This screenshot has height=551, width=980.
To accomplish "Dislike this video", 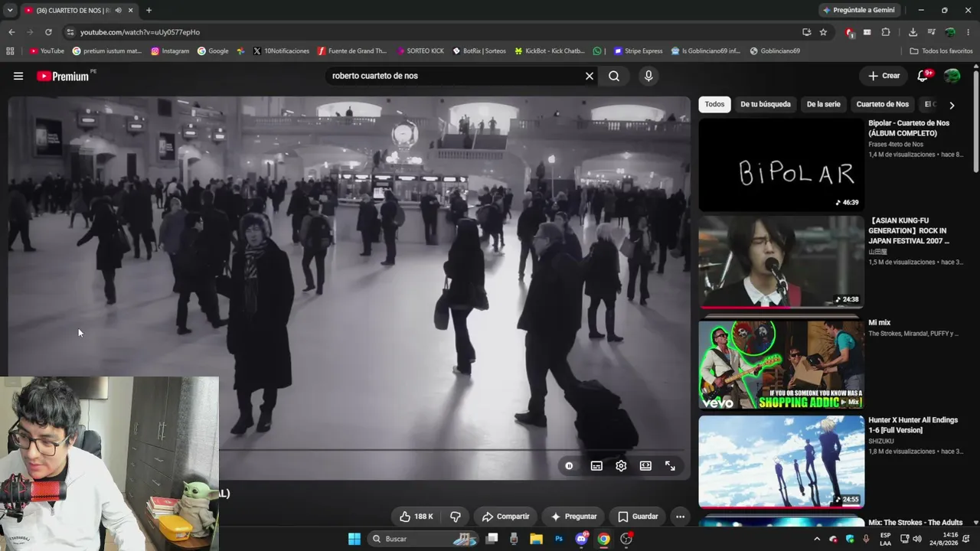I will point(456,517).
